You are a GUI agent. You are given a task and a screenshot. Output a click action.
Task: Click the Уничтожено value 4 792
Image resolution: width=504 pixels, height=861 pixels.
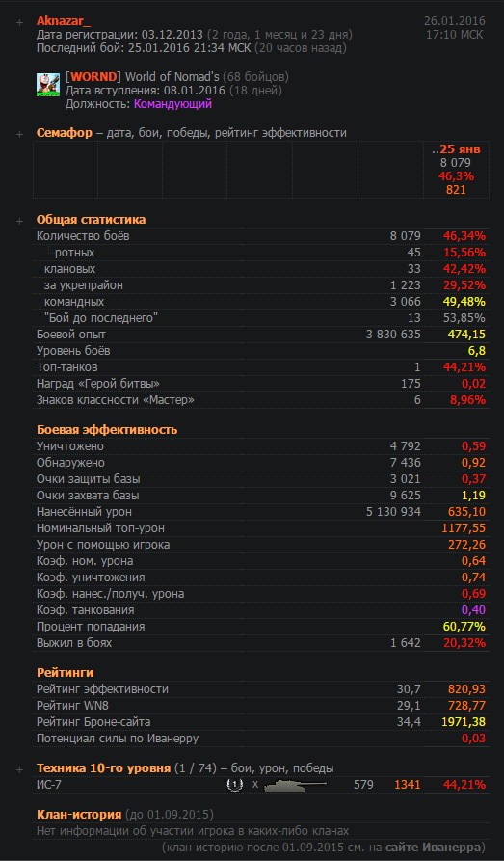406,446
